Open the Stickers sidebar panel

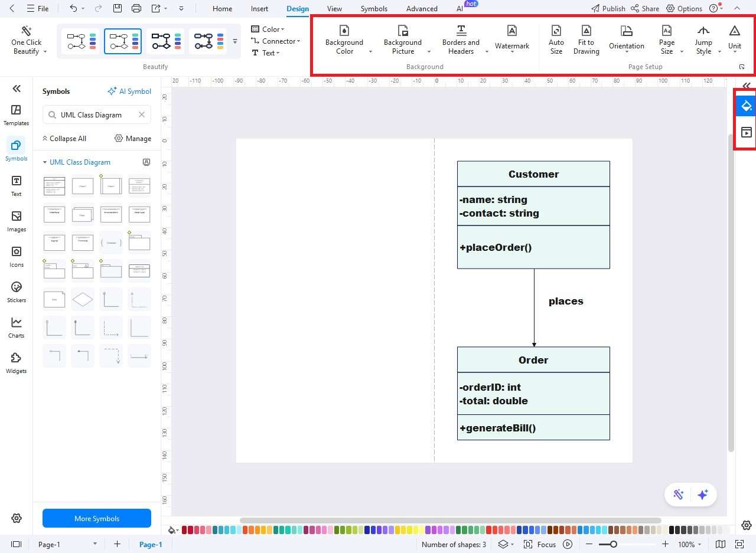click(x=17, y=292)
